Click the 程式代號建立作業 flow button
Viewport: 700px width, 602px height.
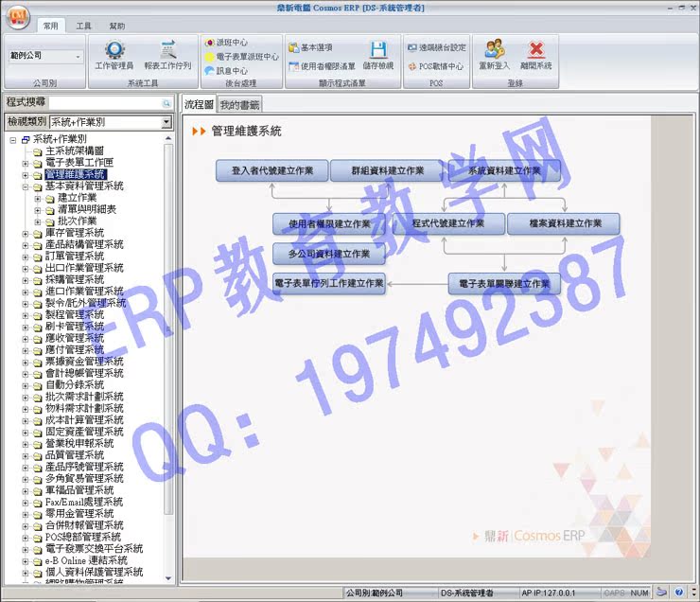point(448,223)
